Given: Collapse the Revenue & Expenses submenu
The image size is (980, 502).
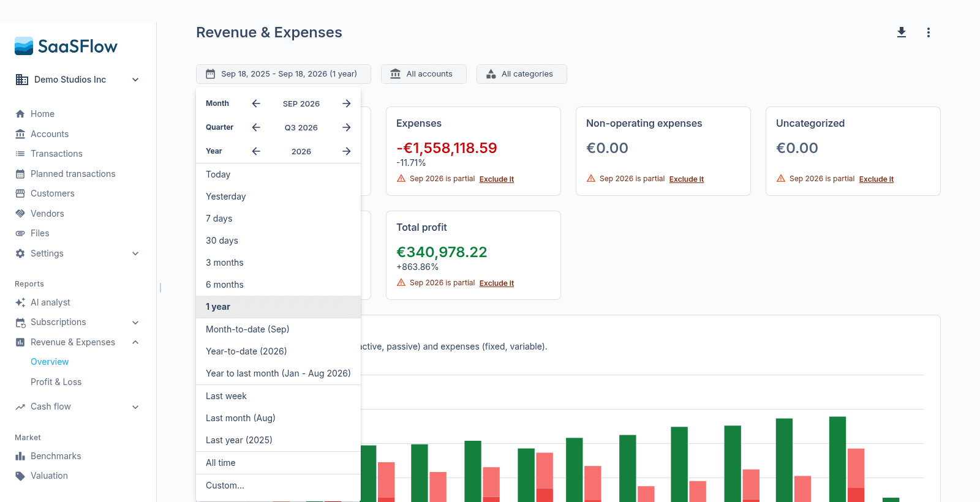Looking at the screenshot, I should 135,342.
